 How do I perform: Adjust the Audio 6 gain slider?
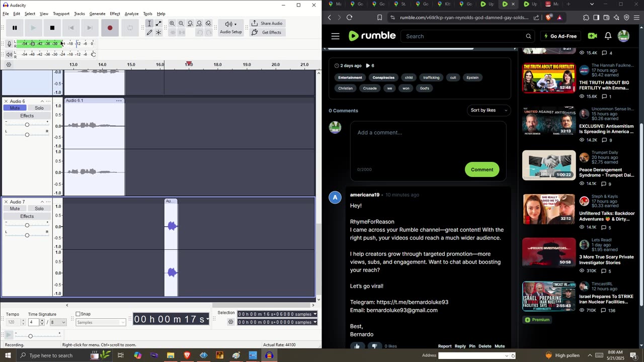click(x=27, y=125)
